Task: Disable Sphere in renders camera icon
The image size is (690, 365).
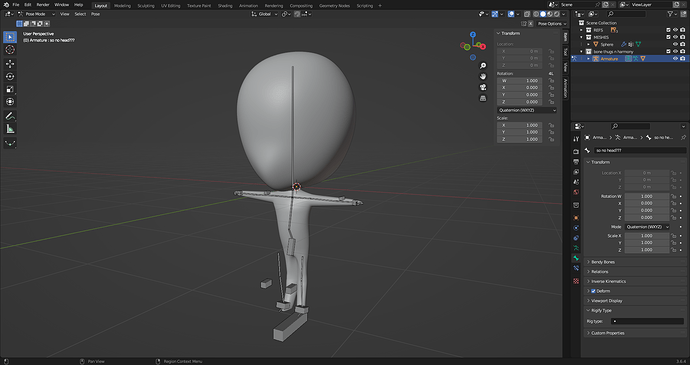Action: click(683, 44)
